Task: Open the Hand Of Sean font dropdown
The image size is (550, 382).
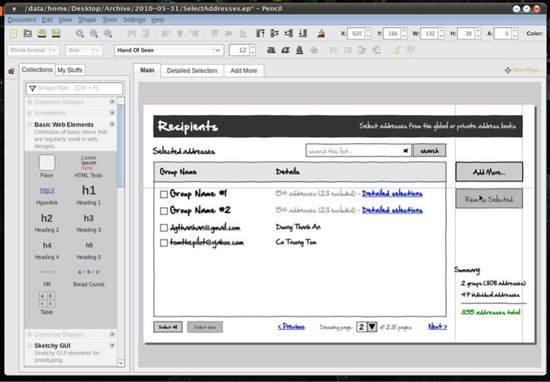Action: point(169,50)
